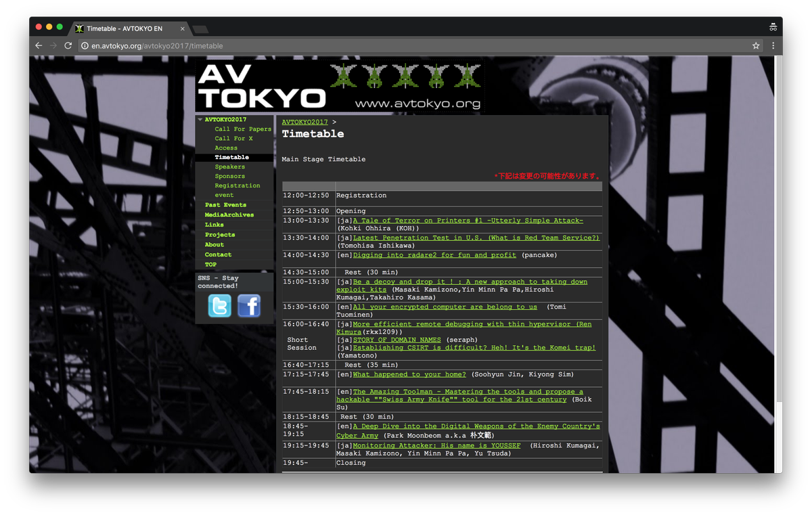Open the Chrome three-dot menu
The height and width of the screenshot is (515, 812).
pos(773,45)
